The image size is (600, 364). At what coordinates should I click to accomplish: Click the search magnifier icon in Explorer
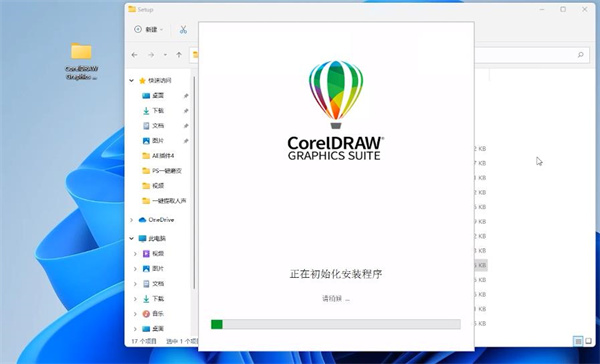click(x=580, y=55)
